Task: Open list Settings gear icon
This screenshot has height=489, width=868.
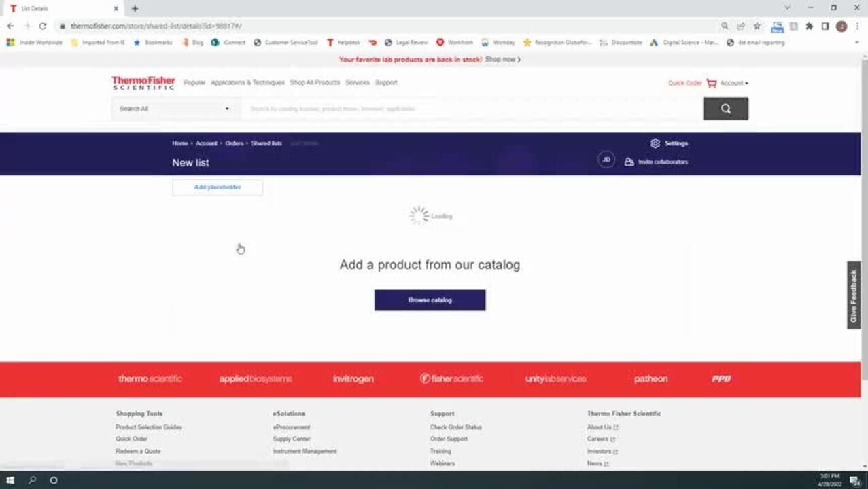Action: click(655, 143)
